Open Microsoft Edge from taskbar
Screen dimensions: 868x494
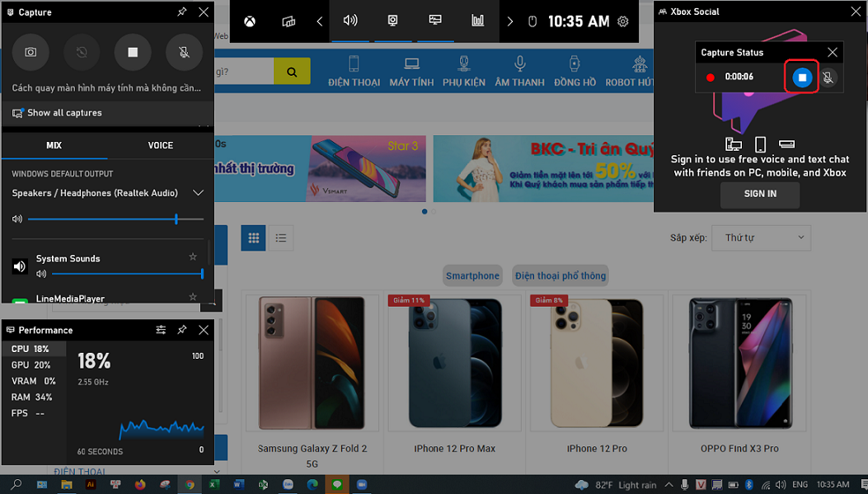(x=312, y=485)
